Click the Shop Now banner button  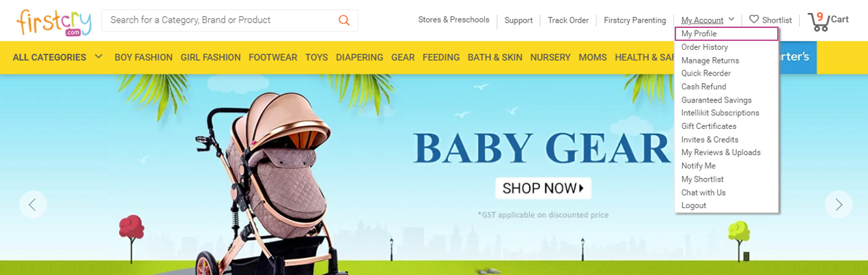[x=543, y=188]
